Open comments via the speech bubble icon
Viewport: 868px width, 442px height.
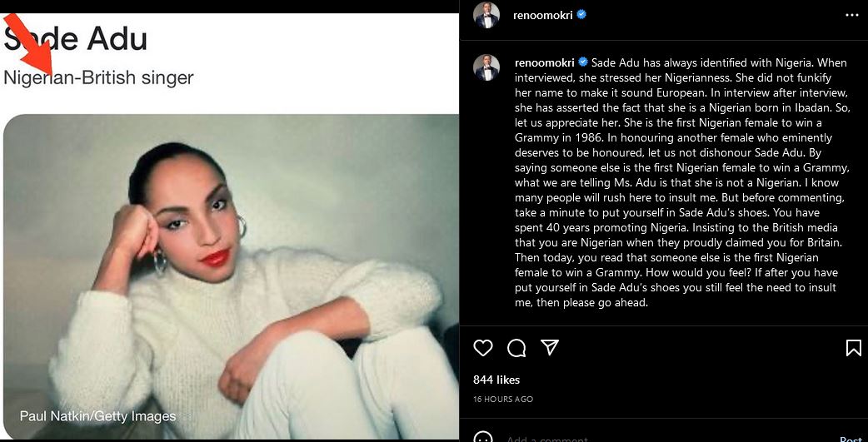click(x=516, y=348)
